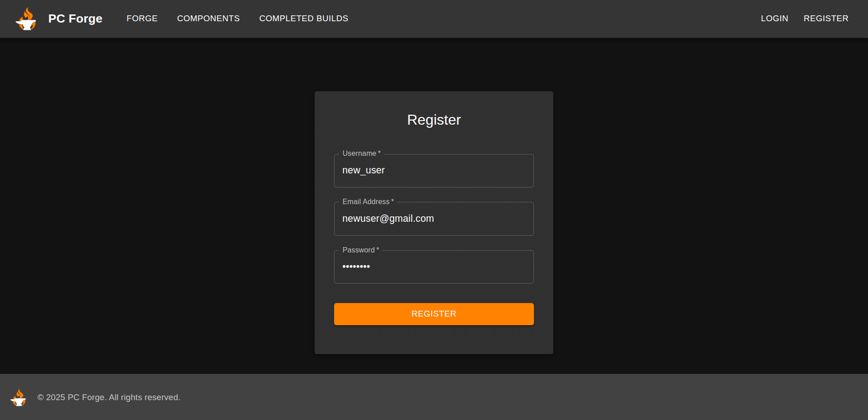Screen dimensions: 868x420
Task: Click the 2025 PC Forge copyright text
Action: coord(108,397)
